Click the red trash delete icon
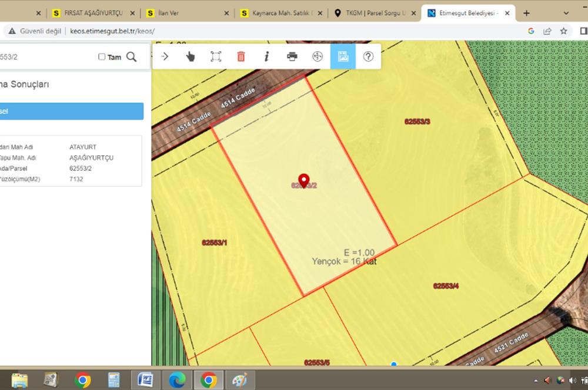Screen dimensions: 588x390 point(241,56)
